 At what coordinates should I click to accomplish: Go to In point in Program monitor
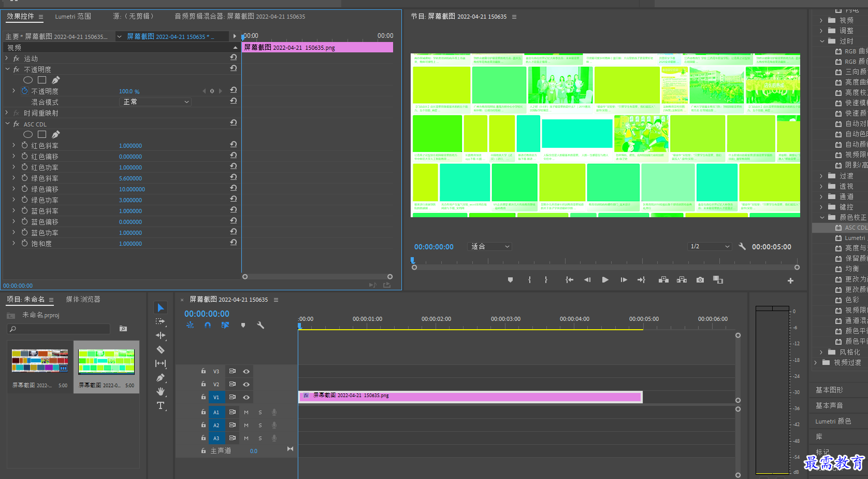(x=569, y=280)
